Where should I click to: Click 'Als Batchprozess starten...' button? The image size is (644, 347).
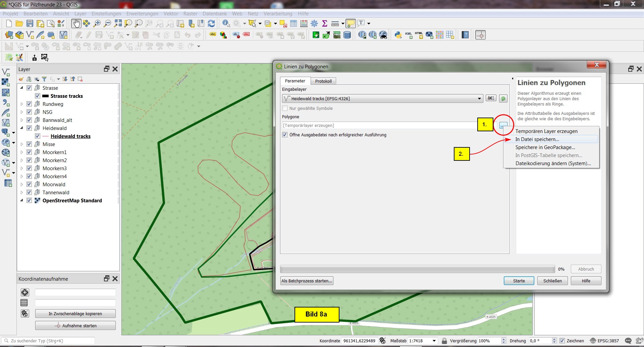[307, 281]
